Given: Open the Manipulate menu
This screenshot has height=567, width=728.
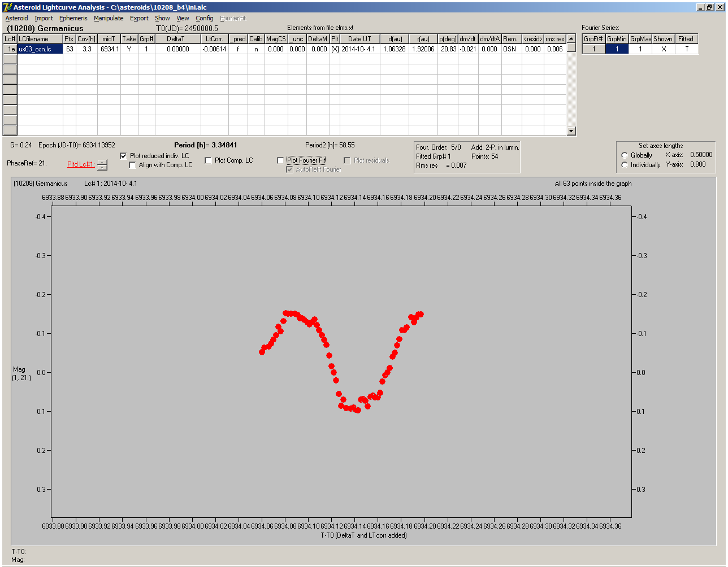Looking at the screenshot, I should click(x=109, y=18).
